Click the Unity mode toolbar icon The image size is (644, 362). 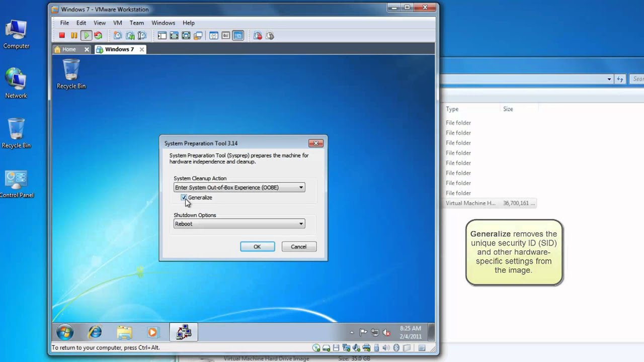pos(198,36)
